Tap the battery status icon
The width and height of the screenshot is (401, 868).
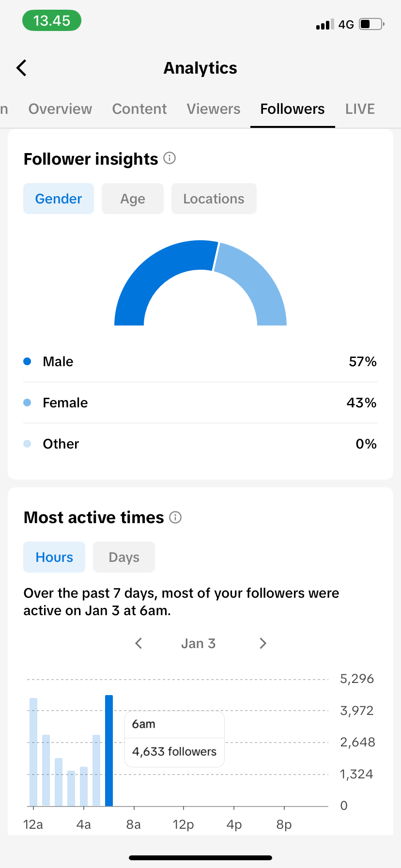click(x=371, y=24)
